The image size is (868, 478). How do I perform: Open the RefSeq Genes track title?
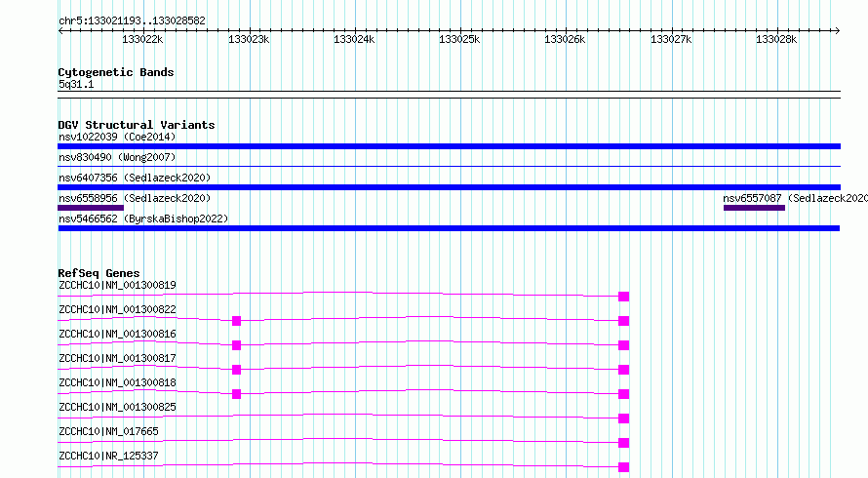99,273
